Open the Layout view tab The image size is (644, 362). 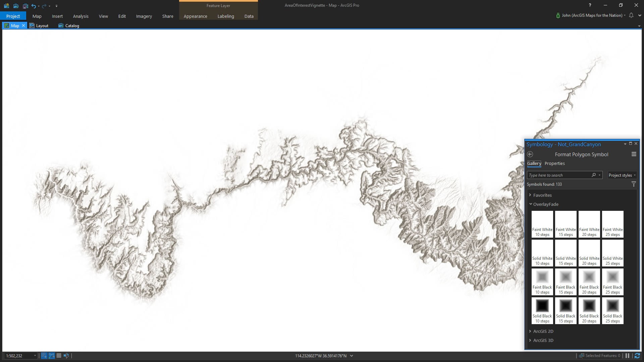pos(39,25)
